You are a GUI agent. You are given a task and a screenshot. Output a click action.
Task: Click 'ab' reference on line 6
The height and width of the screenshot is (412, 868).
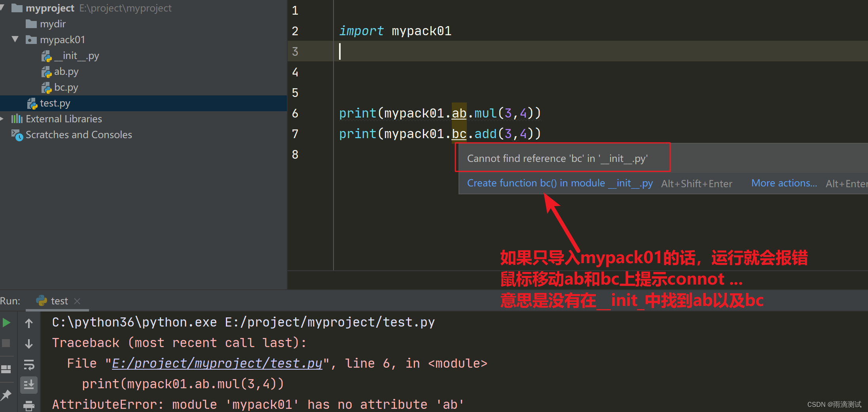point(459,114)
